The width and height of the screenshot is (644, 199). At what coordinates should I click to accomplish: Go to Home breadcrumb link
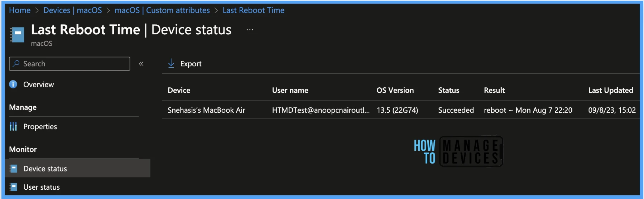(x=20, y=10)
